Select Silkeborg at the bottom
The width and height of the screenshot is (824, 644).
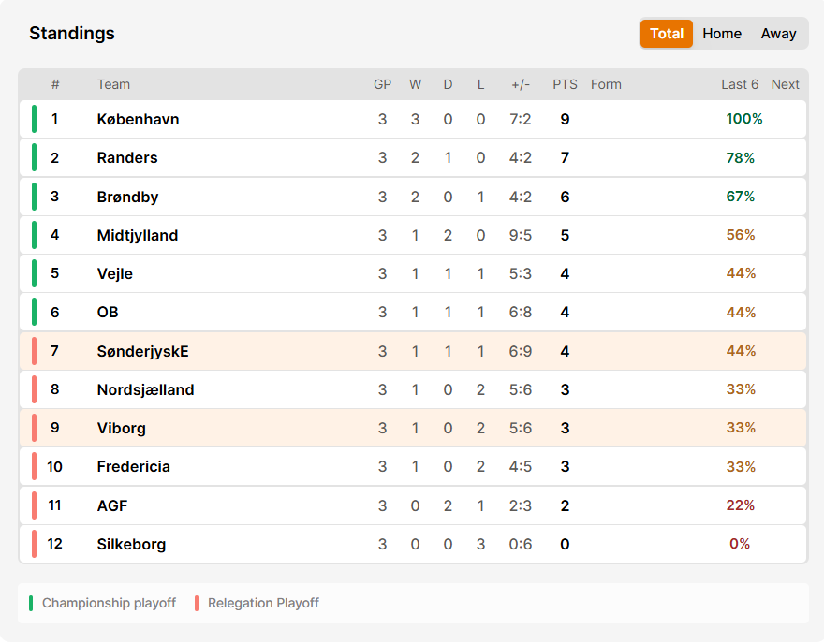click(131, 544)
